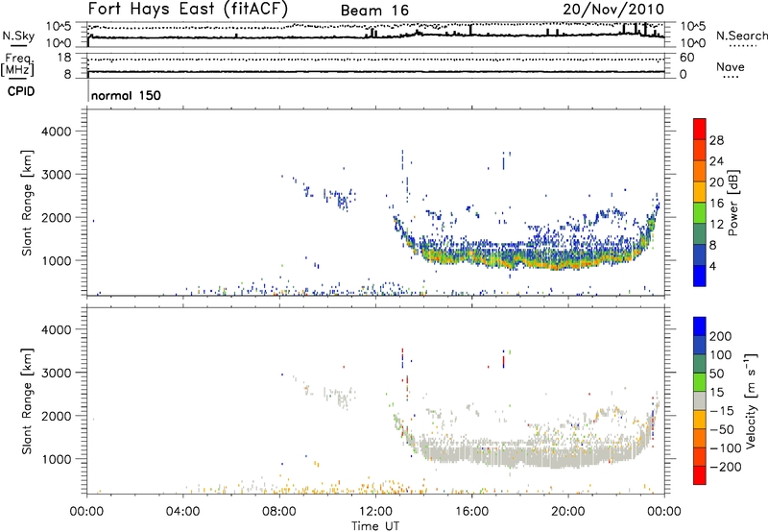Click the frequency axis value '18'
The image size is (768, 532).
(64, 58)
